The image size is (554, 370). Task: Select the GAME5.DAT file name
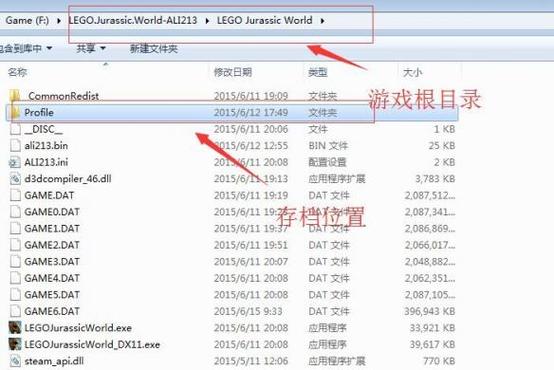pyautogui.click(x=52, y=295)
